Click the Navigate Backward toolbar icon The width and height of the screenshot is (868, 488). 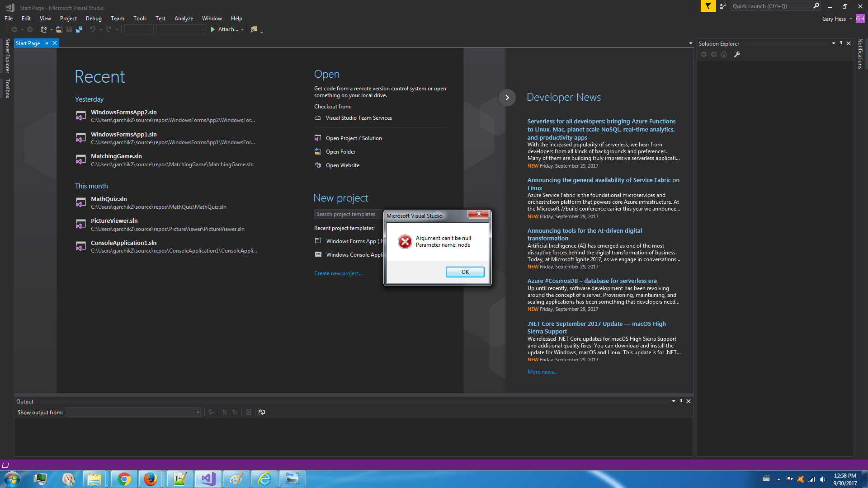14,29
